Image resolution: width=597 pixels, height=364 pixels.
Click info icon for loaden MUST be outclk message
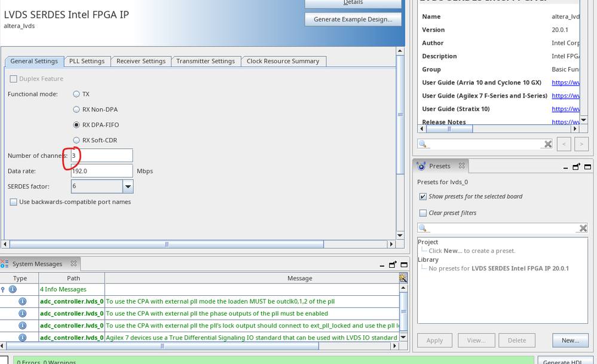click(x=23, y=302)
